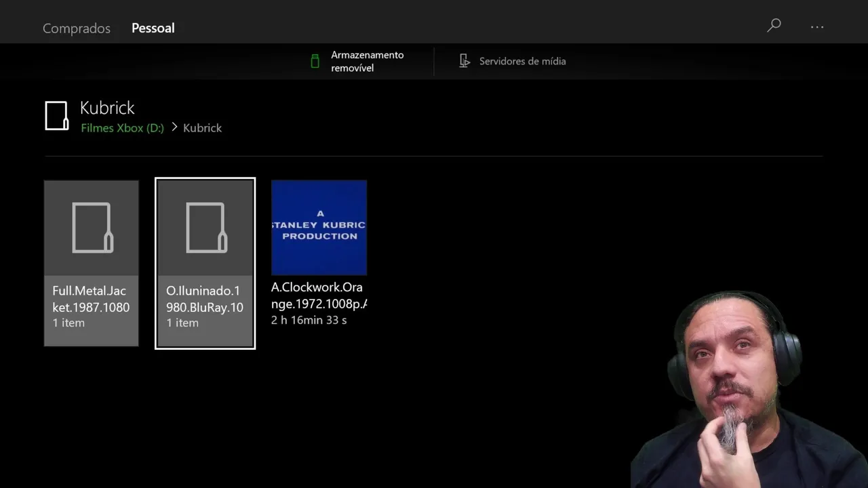Click the green removable storage icon
Screen dimensions: 868x488
[x=315, y=61]
